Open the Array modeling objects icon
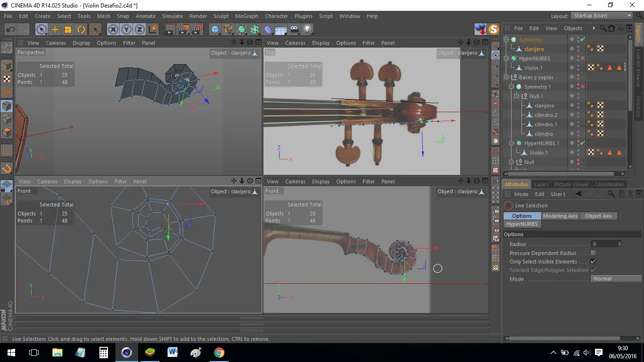The image size is (644, 362). click(255, 29)
